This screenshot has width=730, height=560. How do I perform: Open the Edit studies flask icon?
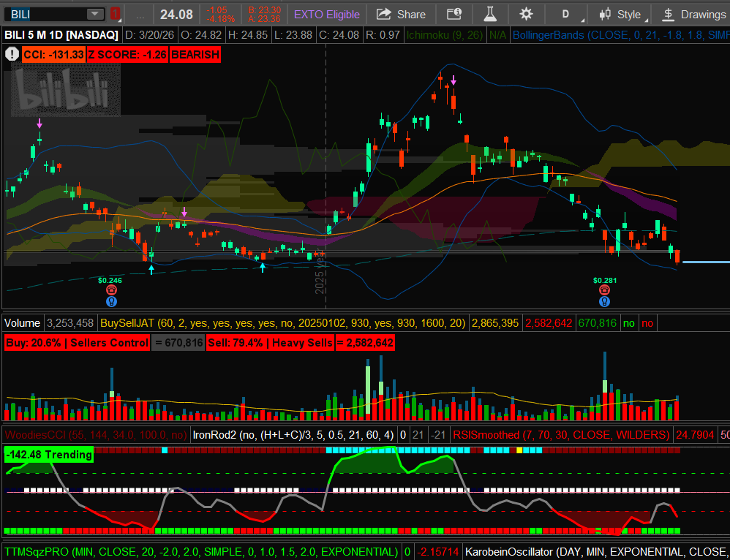click(x=489, y=14)
